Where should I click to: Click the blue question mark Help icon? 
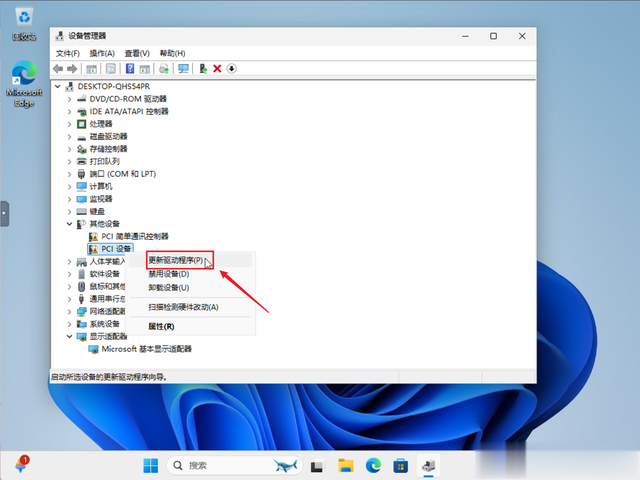[130, 69]
